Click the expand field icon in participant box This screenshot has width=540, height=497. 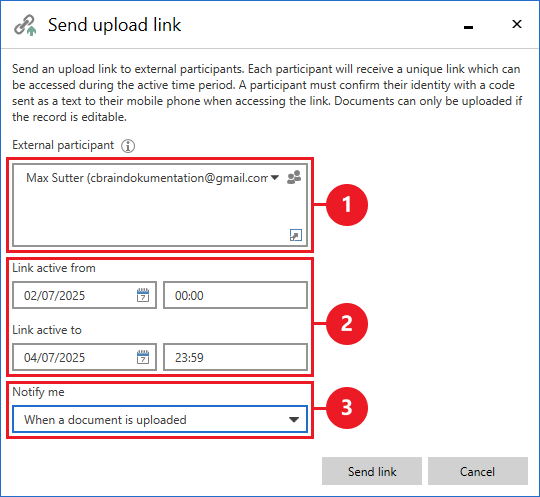tap(296, 236)
